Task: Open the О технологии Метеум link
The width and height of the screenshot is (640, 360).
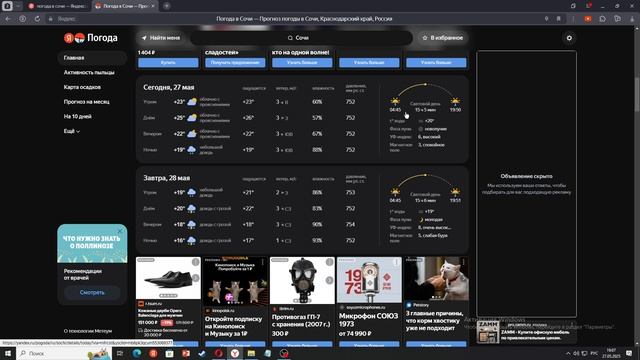Action: coord(88,331)
